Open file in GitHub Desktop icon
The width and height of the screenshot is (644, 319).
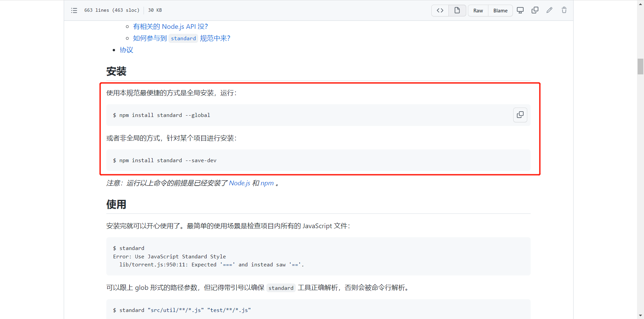(520, 10)
